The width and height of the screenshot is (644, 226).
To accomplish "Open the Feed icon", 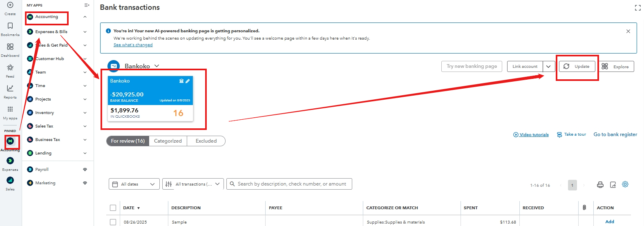I will tap(10, 67).
